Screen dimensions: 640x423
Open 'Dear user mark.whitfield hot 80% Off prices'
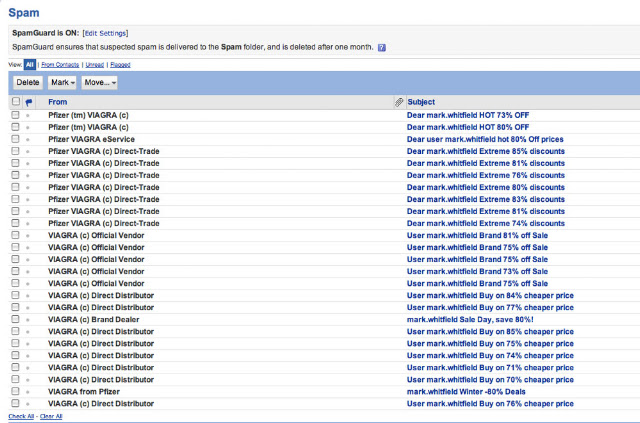coord(485,139)
